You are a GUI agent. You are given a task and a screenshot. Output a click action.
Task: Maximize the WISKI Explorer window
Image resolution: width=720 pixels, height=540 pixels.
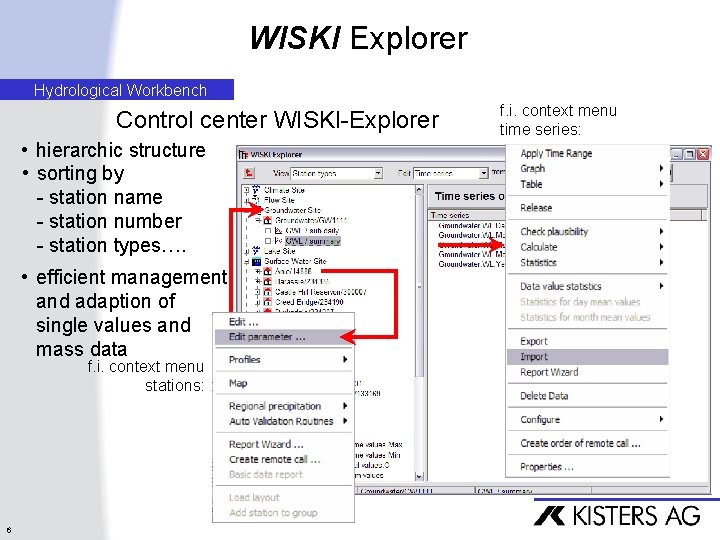pyautogui.click(x=689, y=154)
